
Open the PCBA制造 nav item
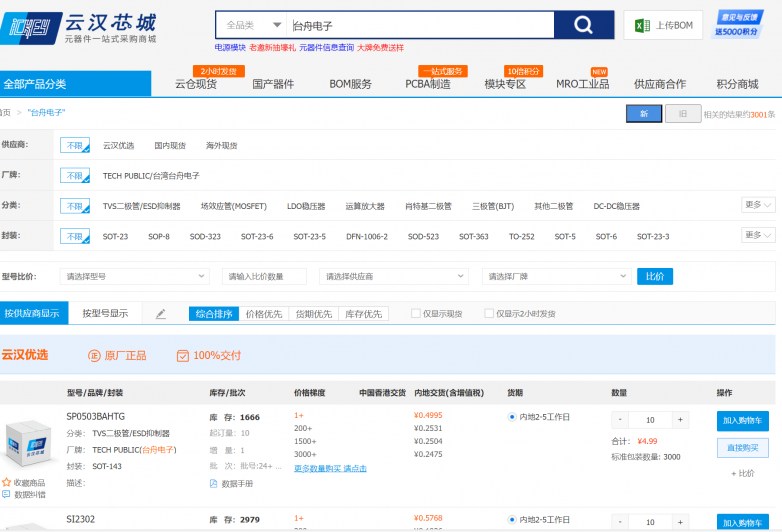pos(427,84)
